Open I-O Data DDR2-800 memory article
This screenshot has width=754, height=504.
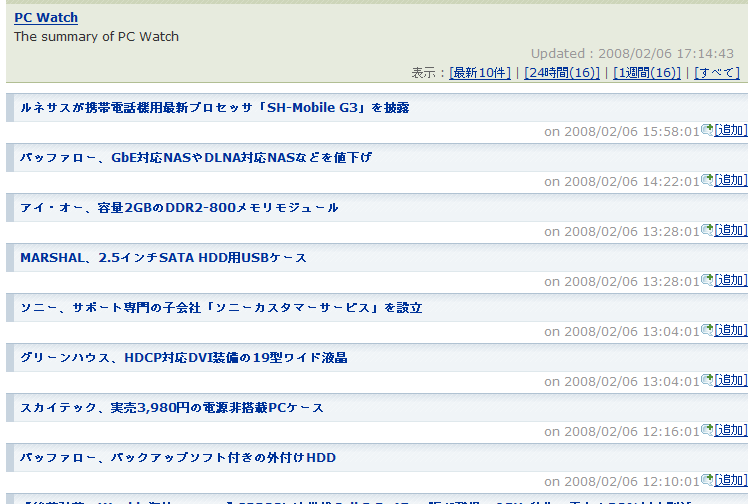(x=179, y=208)
